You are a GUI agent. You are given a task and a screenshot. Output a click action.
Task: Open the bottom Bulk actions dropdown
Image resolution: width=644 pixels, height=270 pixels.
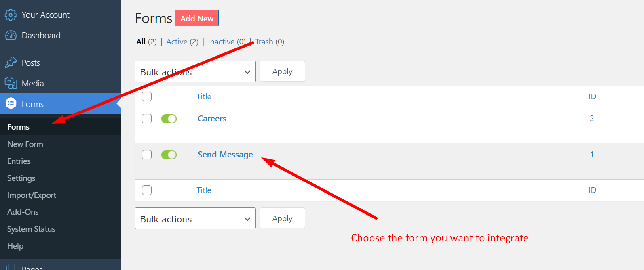click(195, 218)
